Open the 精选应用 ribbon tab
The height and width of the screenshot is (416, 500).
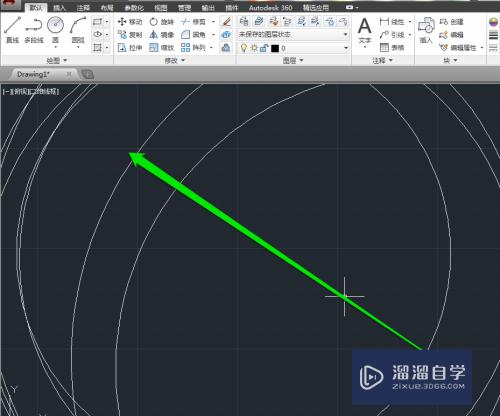pos(316,7)
